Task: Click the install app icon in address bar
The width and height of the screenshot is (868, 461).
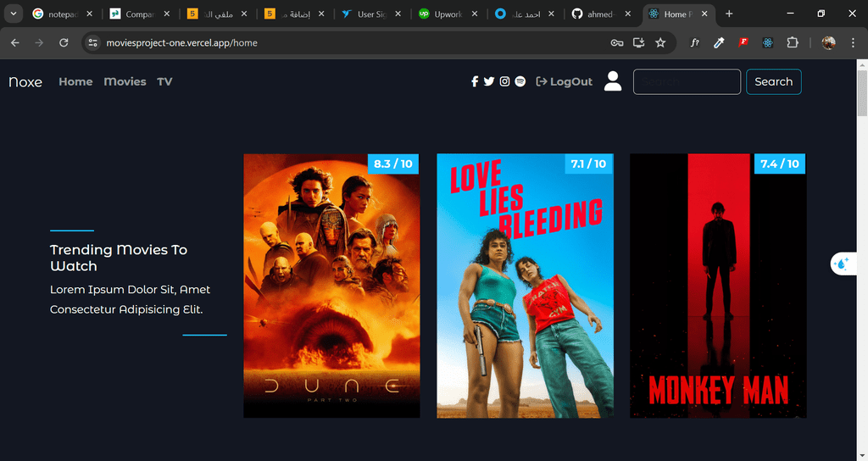Action: [639, 42]
